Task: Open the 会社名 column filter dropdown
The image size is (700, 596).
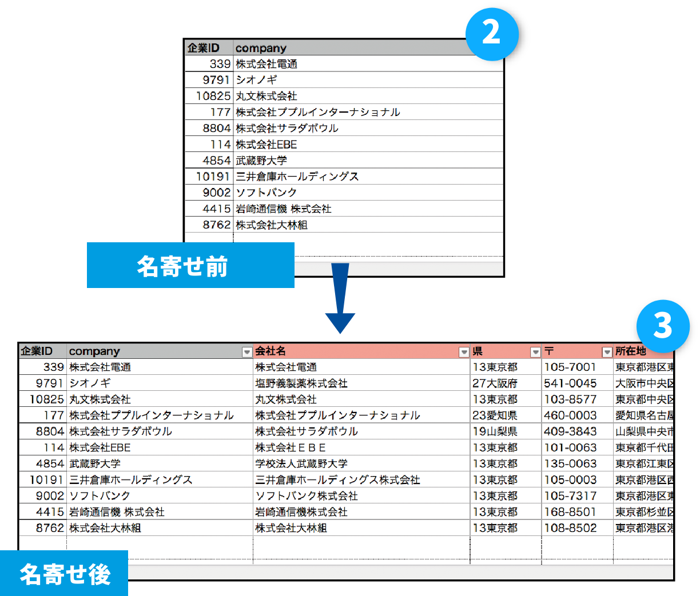Action: tap(464, 352)
